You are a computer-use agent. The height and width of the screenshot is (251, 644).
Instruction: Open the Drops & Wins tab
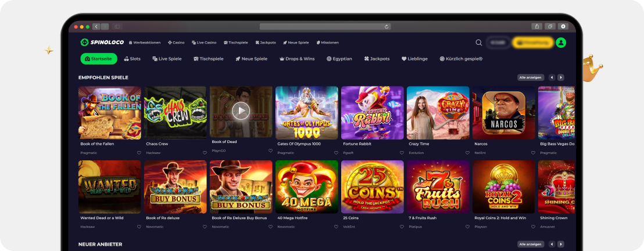tap(297, 59)
